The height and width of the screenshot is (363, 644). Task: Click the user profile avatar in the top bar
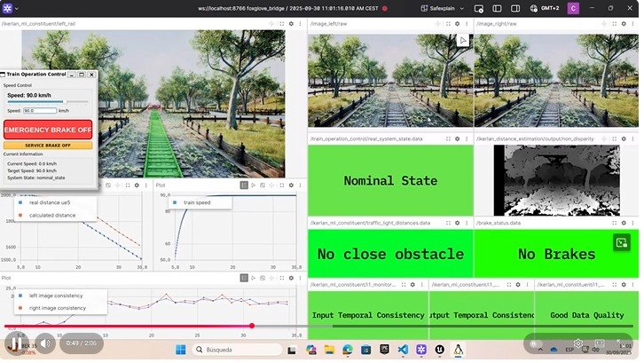tap(624, 8)
